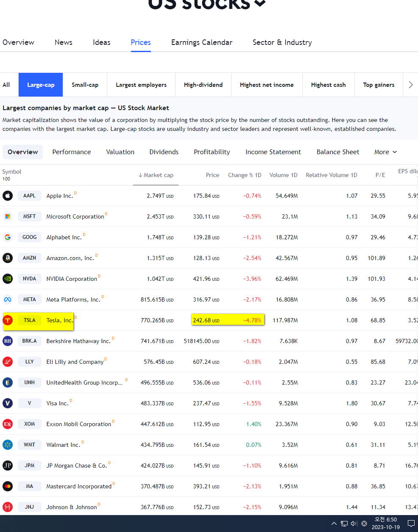Viewport: 418px width, 532px height.
Task: Open the Overview top navigation tab
Action: click(18, 42)
